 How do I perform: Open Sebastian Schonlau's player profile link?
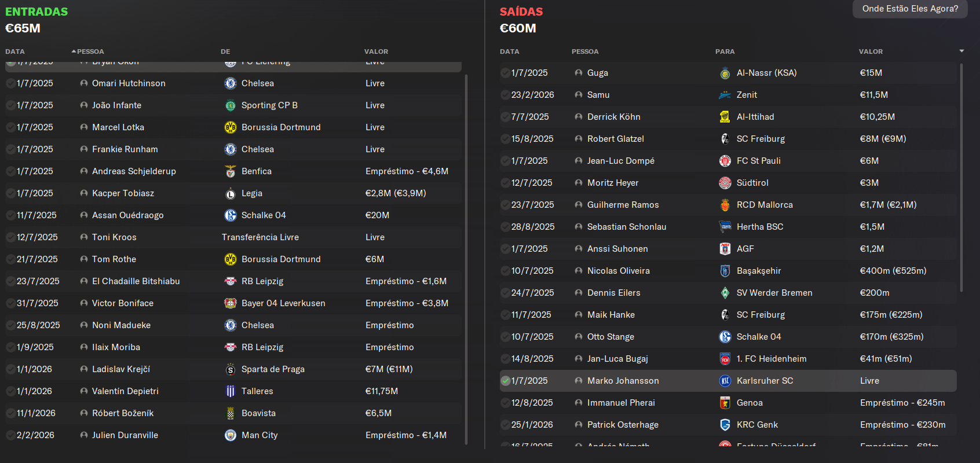(627, 227)
